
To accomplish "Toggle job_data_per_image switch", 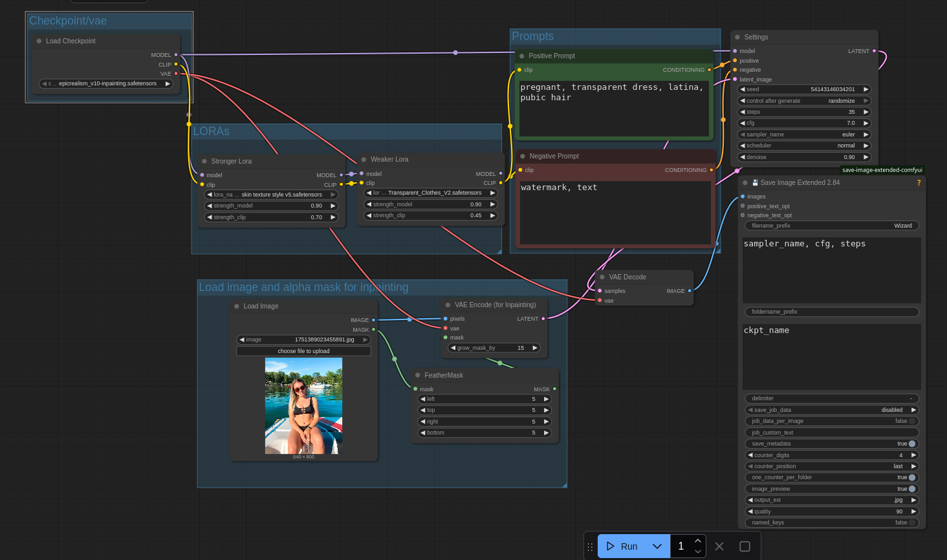I will pos(912,421).
